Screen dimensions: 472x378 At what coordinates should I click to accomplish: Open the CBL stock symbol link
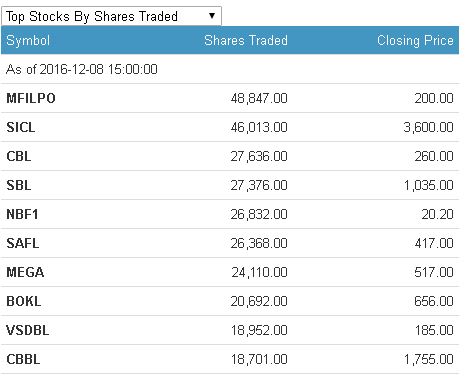[19, 156]
